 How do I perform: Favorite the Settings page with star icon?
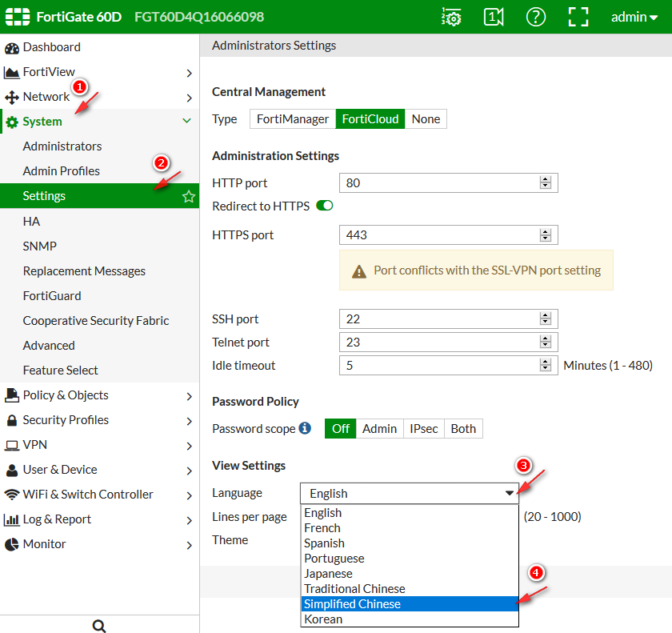pos(189,196)
